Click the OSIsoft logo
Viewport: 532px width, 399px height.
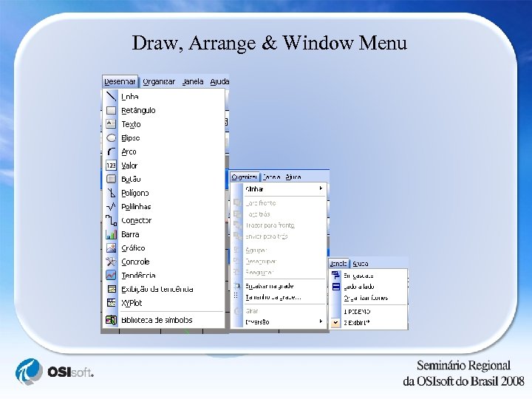pyautogui.click(x=54, y=372)
